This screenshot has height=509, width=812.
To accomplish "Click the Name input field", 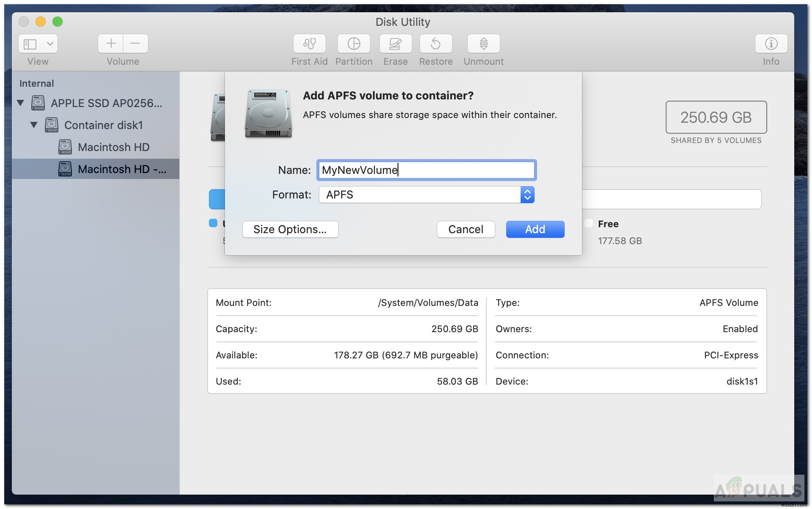I will point(426,170).
